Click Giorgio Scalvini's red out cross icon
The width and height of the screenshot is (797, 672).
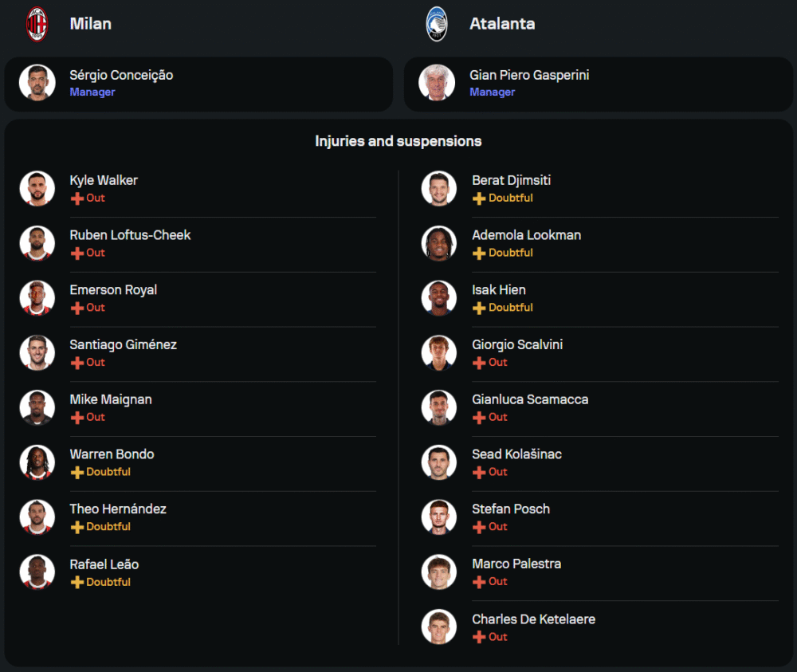pyautogui.click(x=479, y=363)
